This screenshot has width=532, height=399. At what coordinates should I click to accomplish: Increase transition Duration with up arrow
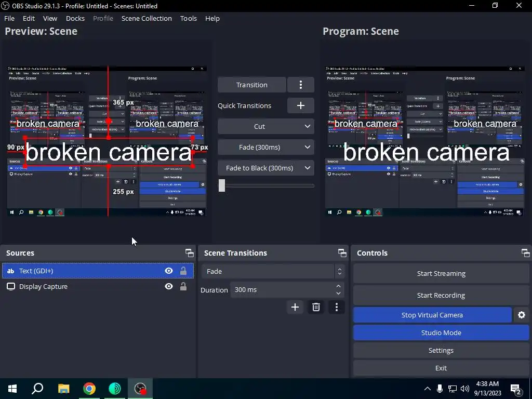pyautogui.click(x=338, y=286)
